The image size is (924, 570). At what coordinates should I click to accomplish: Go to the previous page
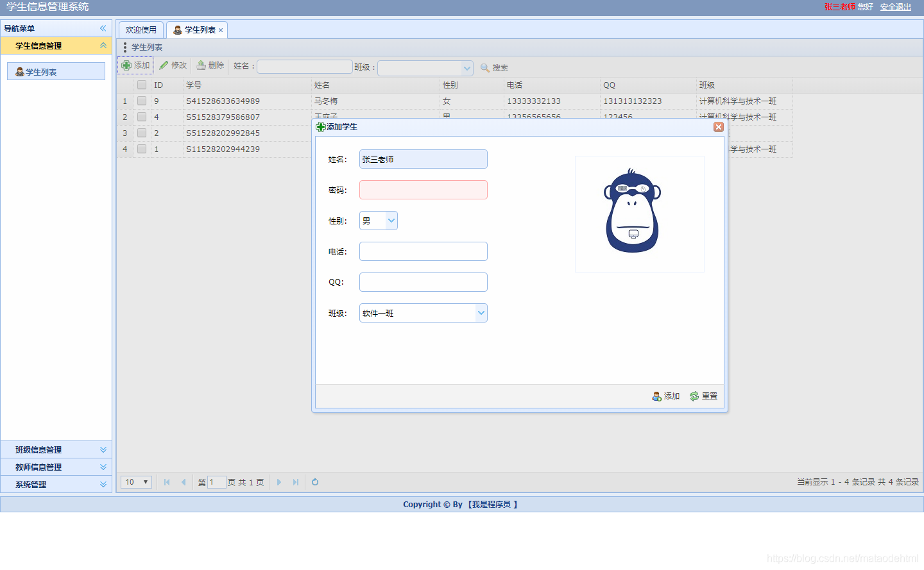point(184,482)
